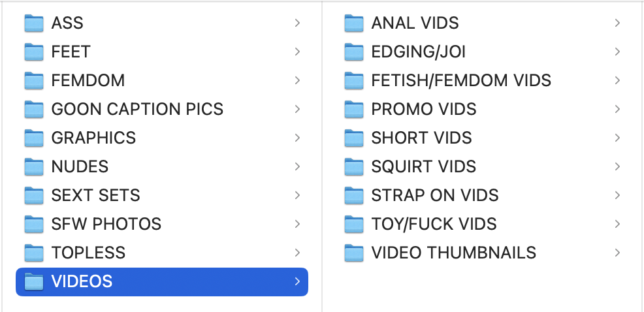This screenshot has width=644, height=312.
Task: Select the SEXT SETS folder name
Action: pyautogui.click(x=95, y=195)
